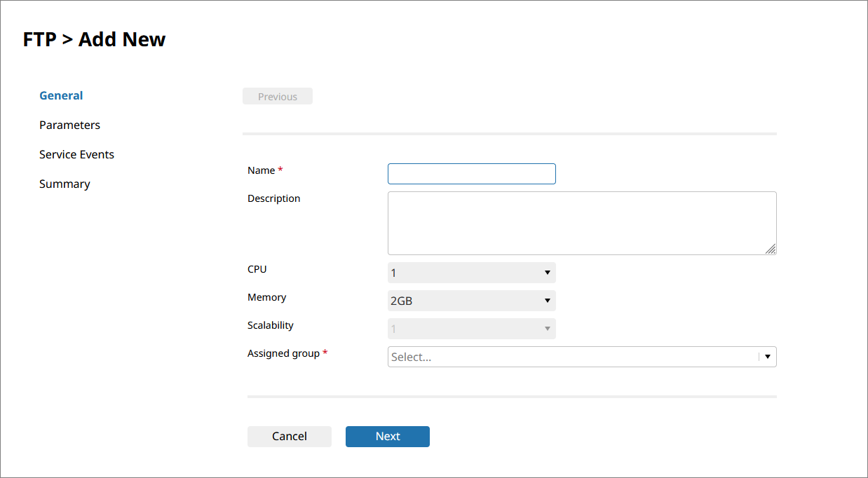The image size is (868, 478).
Task: Click the Assigned group field label
Action: tap(283, 354)
